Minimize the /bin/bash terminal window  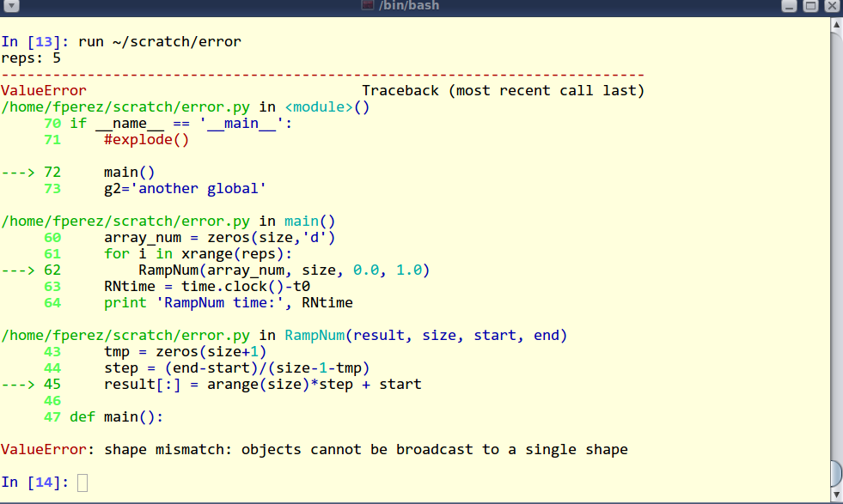click(790, 6)
